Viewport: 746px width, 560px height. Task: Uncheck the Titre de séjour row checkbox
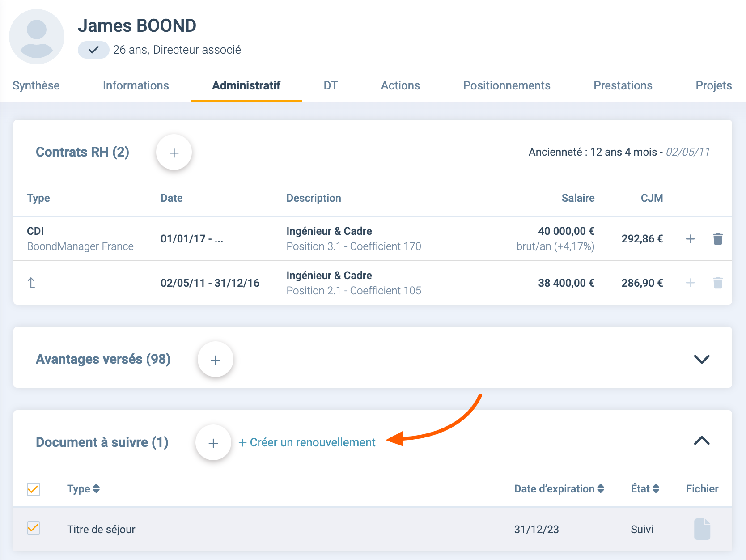click(34, 528)
